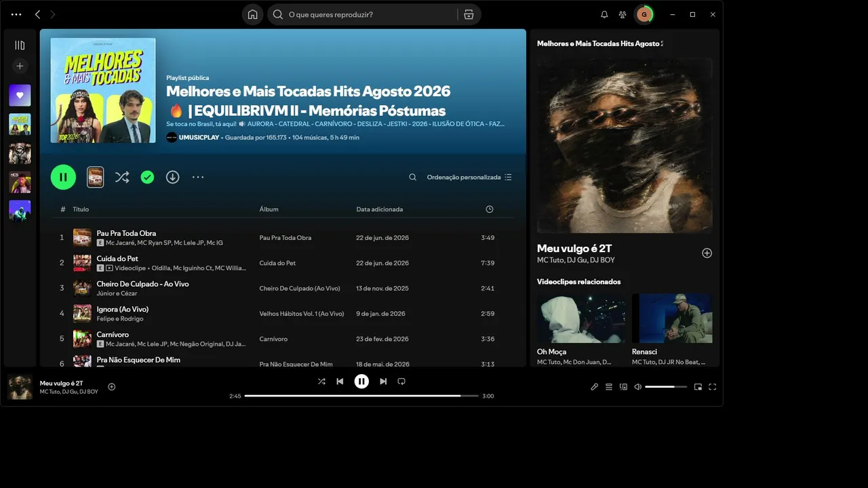This screenshot has width=868, height=488.
Task: Sort by duration using the clock icon
Action: click(490, 209)
